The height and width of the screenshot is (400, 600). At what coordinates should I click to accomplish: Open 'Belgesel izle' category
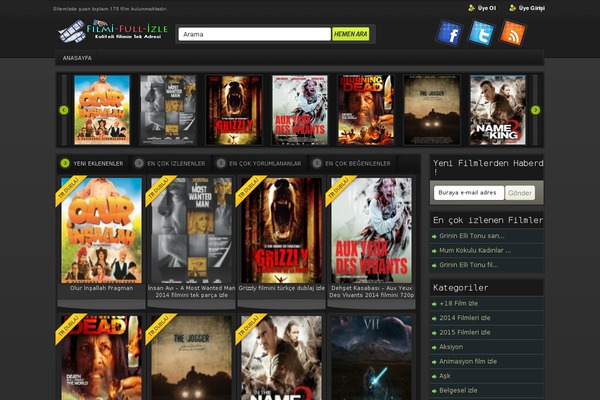458,391
